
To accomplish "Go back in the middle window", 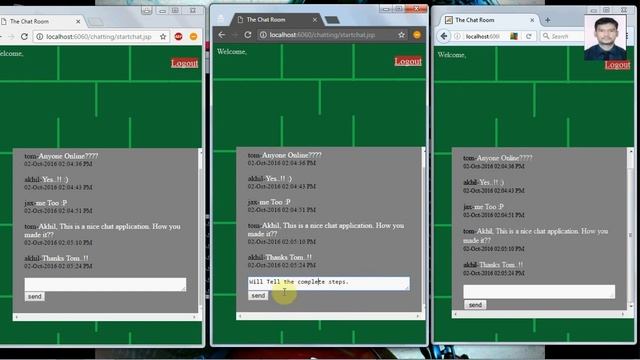I will 222,35.
